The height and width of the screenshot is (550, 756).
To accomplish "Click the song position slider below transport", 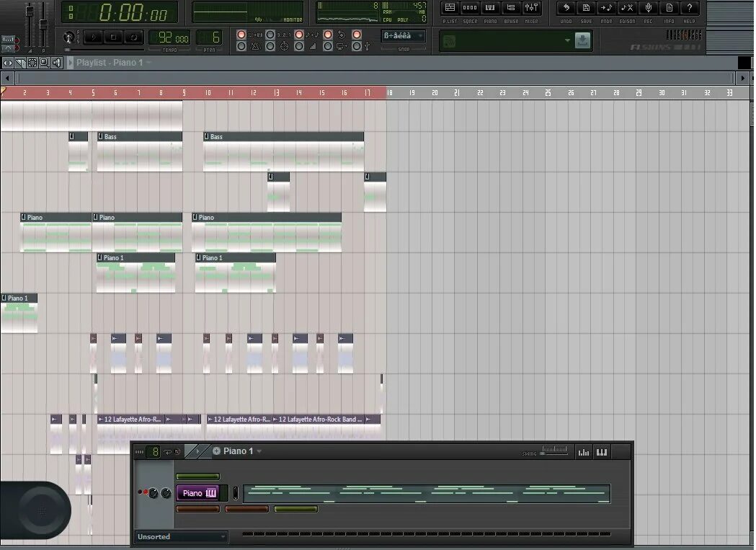I will point(104,49).
